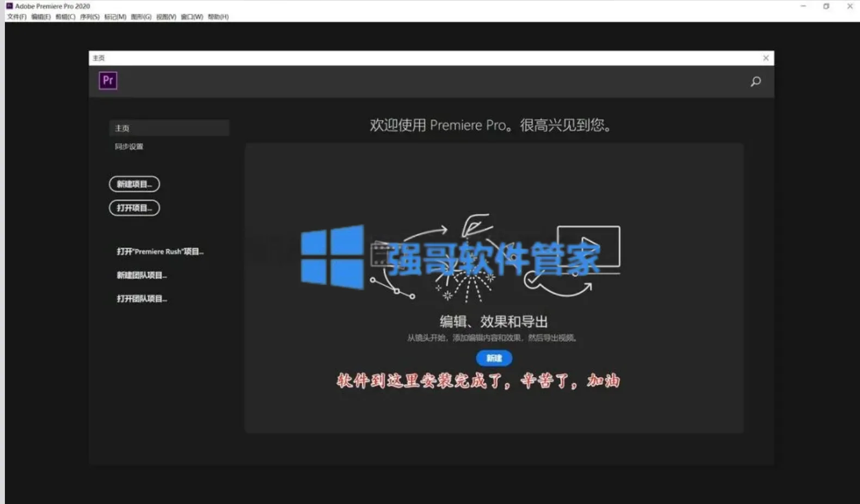Image resolution: width=860 pixels, height=504 pixels.
Task: Open the 序列(S) menu
Action: [x=90, y=17]
